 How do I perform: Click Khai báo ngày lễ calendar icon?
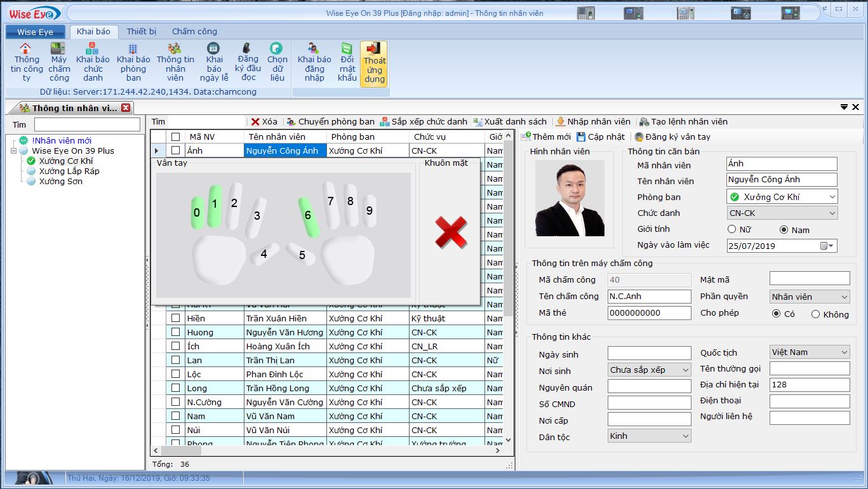point(214,49)
